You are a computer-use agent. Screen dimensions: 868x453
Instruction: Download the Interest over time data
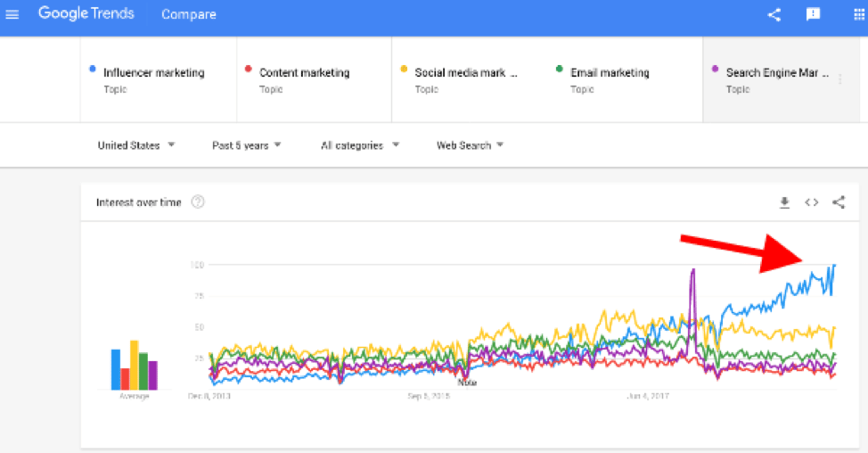[x=784, y=202]
